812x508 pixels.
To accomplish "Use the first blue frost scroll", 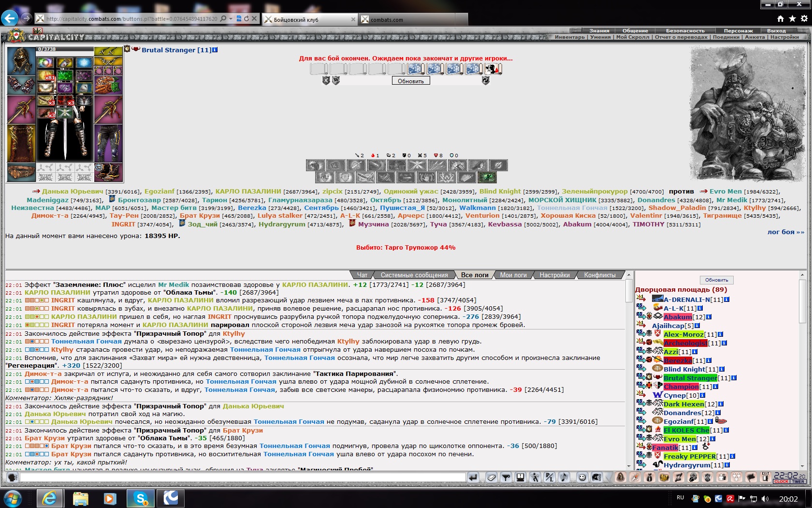I will 416,69.
